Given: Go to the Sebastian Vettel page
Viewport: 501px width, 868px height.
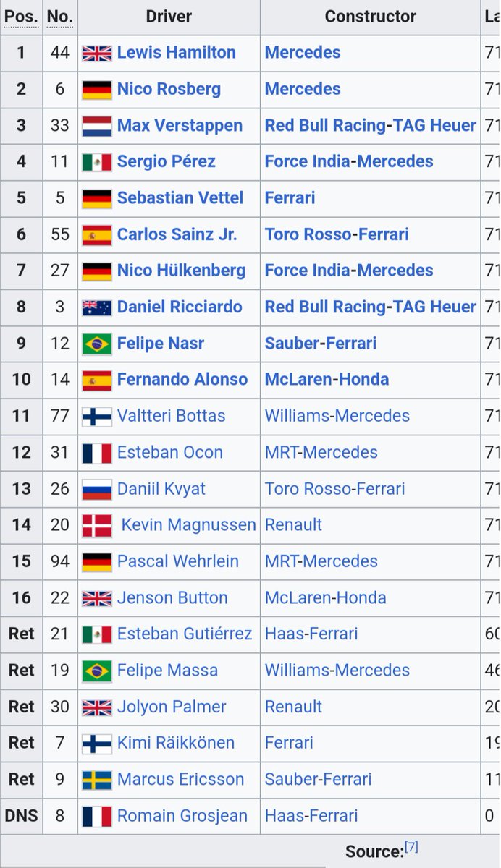Looking at the screenshot, I should click(x=180, y=198).
